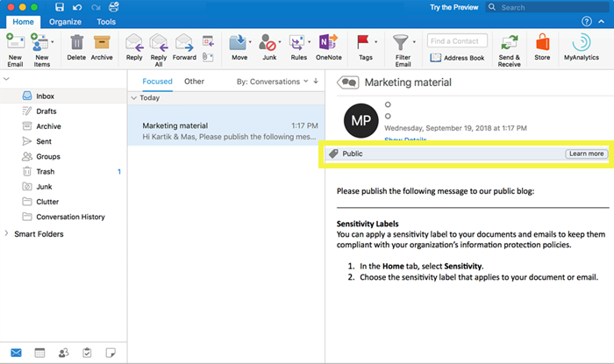Open the OneNote toolbar icon

pos(330,43)
